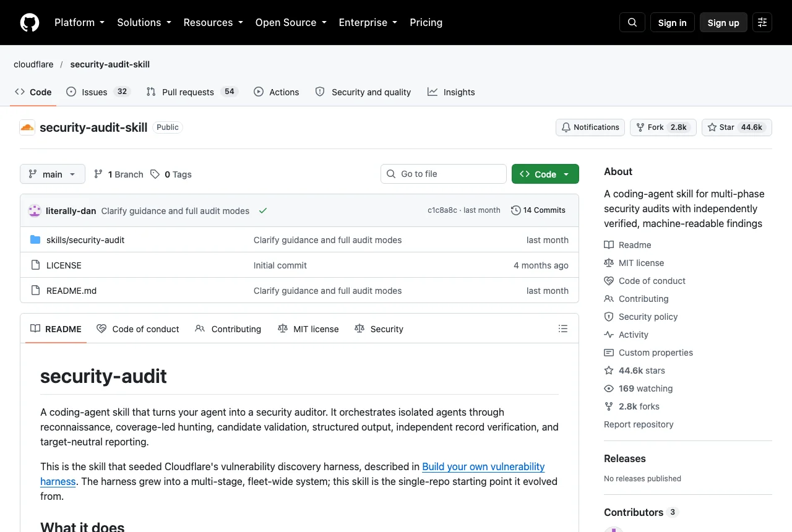Screen dimensions: 792x532
Task: Open the green Code dropdown button
Action: pos(545,174)
